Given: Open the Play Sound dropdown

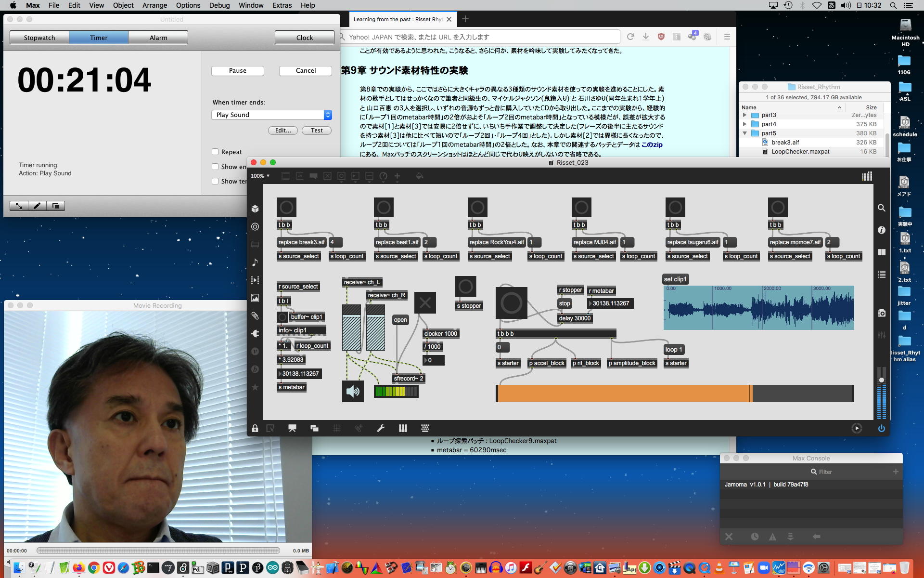Looking at the screenshot, I should click(x=272, y=115).
